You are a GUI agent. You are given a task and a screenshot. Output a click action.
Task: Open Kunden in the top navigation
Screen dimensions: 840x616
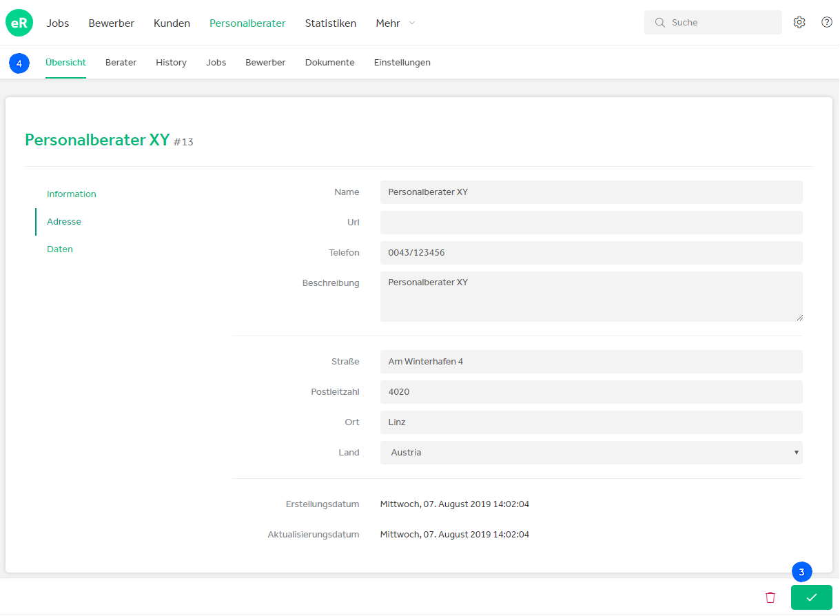click(172, 23)
